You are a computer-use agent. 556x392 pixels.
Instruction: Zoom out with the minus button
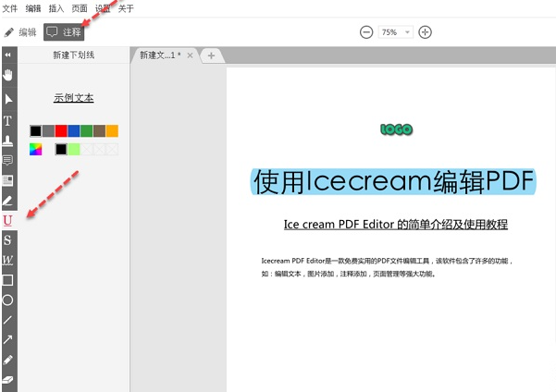tap(366, 32)
